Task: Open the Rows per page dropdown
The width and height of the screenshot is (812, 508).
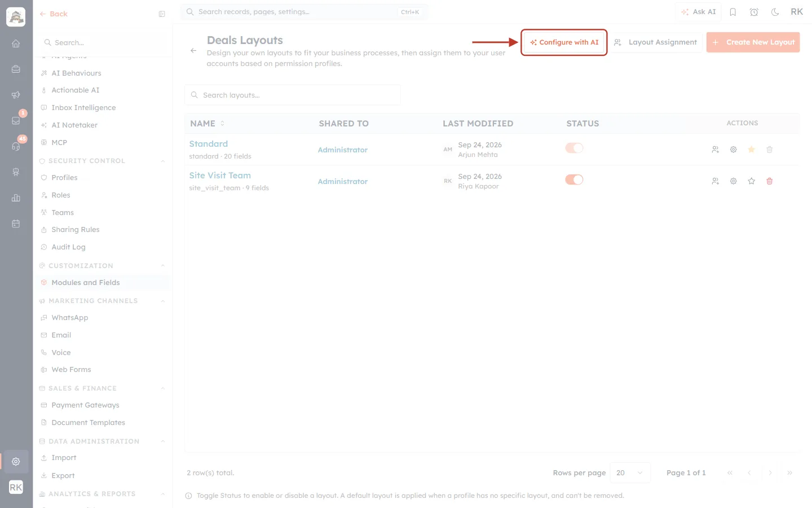Action: point(630,473)
